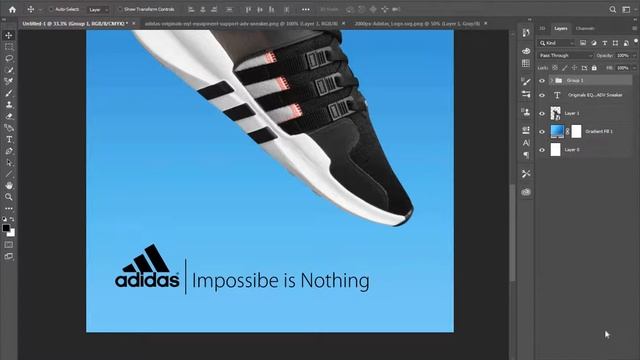Filter layers by adjustment layers icon
Screen dimensions: 640x360
click(594, 43)
